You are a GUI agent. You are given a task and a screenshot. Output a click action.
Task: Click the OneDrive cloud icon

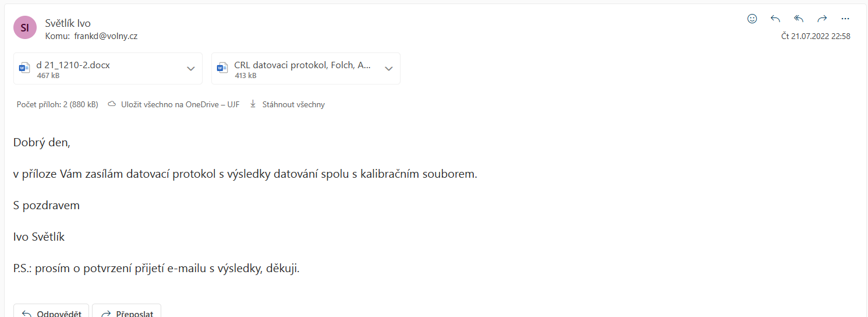coord(112,104)
